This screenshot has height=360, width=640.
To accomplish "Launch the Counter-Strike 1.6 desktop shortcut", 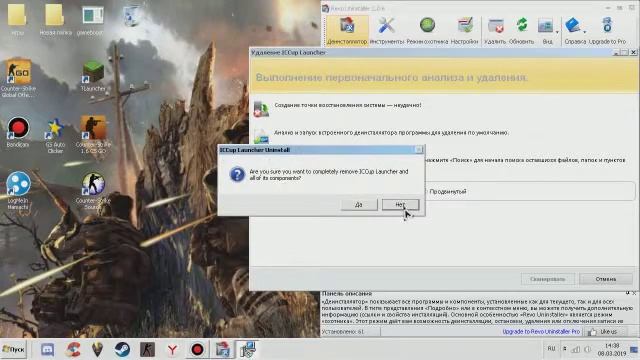I will point(93,135).
